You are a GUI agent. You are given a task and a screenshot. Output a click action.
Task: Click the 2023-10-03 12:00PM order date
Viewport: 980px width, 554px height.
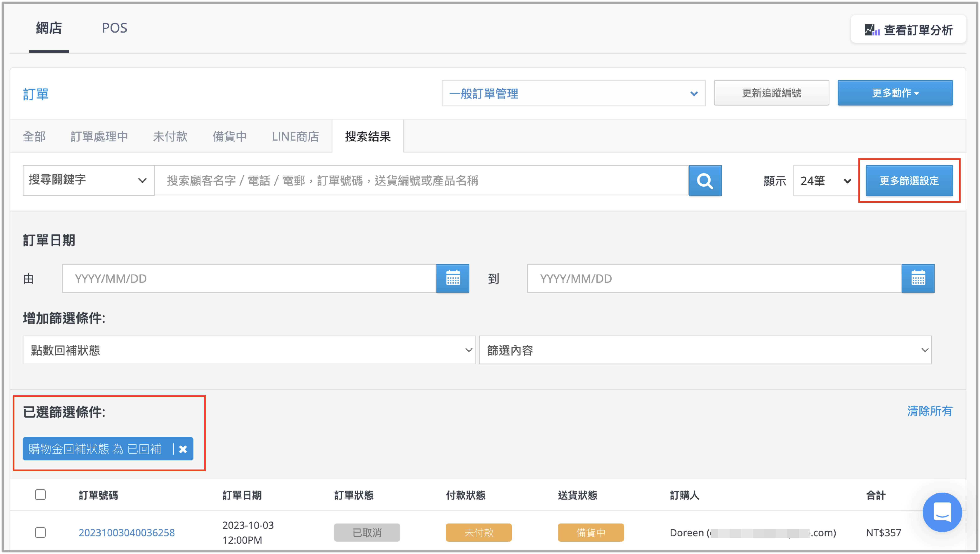pos(248,532)
